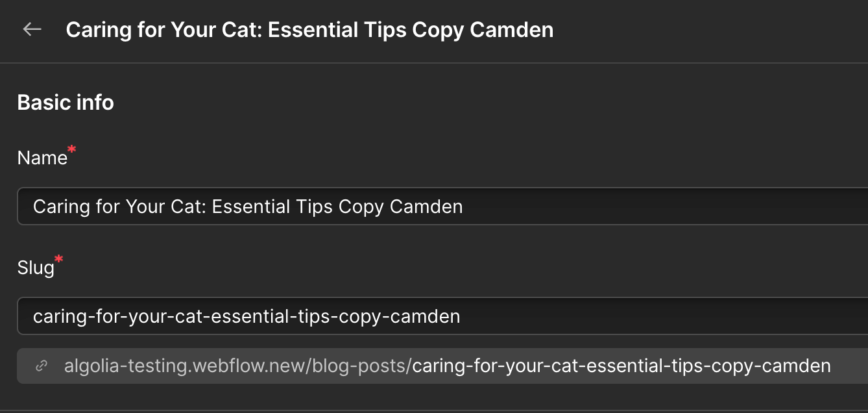Click the red asterisk next to Slug
Image resolution: width=868 pixels, height=413 pixels.
59,260
